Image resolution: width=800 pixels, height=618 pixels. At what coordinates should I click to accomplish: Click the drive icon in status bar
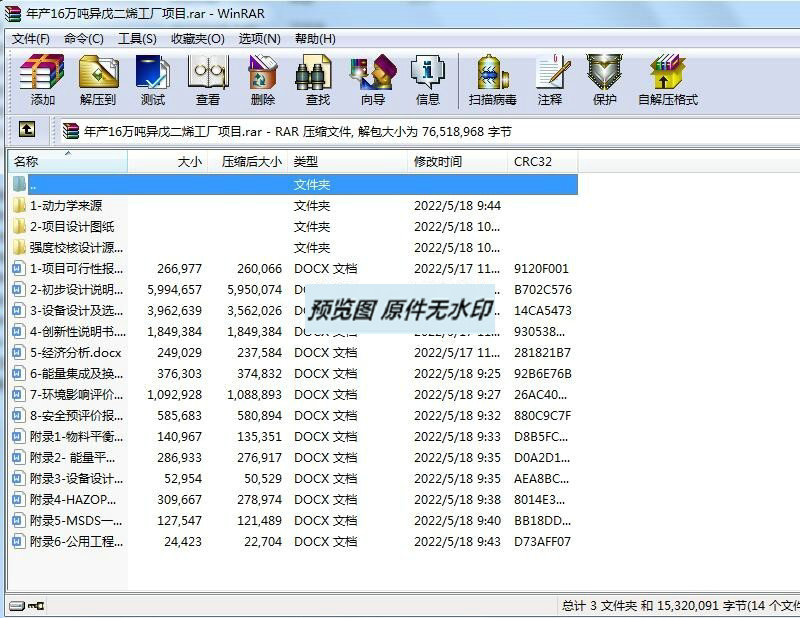click(x=17, y=606)
